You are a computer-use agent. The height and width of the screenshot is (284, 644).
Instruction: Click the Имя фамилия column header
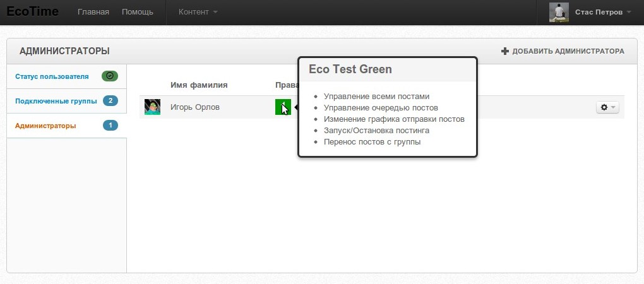click(x=199, y=85)
